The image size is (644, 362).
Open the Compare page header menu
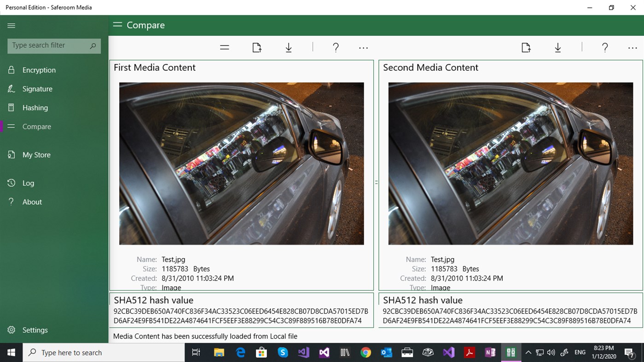tap(117, 25)
